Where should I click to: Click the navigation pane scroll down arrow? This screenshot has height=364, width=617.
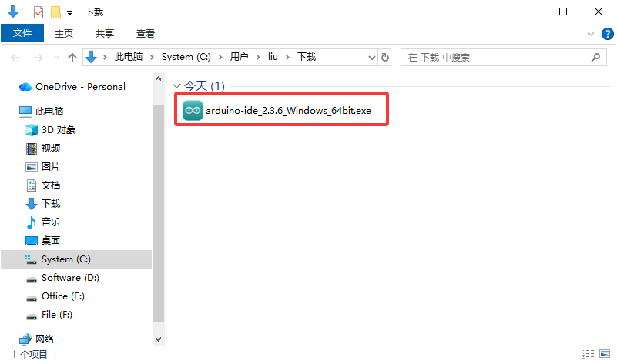click(158, 339)
